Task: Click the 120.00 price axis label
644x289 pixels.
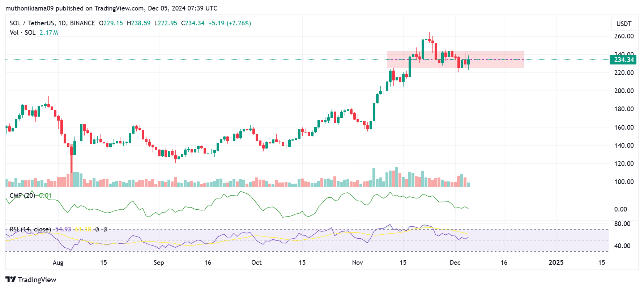Action: tap(624, 164)
